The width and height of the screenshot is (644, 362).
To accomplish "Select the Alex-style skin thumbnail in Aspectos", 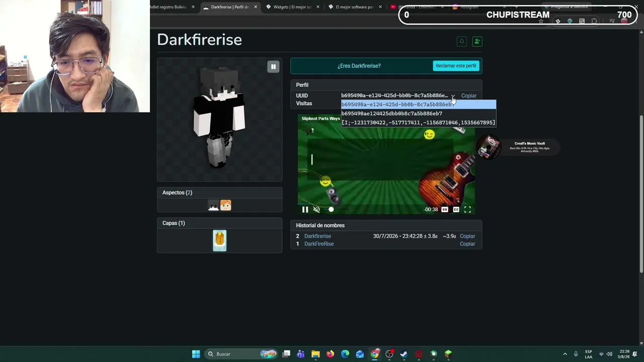I will point(225,205).
